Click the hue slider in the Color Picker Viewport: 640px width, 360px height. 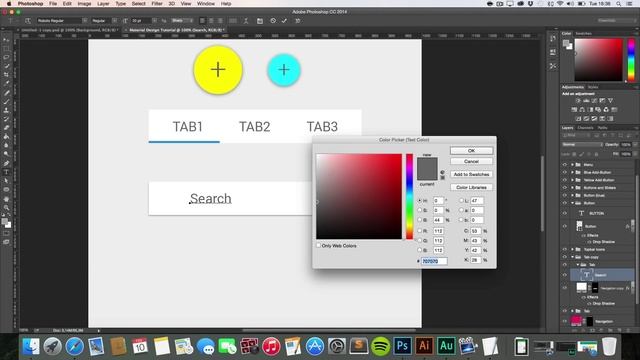point(409,196)
